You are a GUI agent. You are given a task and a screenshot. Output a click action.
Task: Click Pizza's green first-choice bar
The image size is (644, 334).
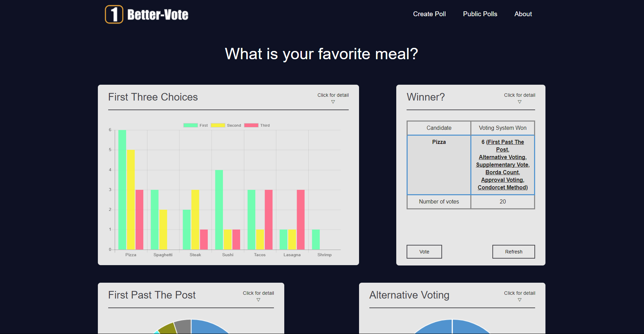122,190
